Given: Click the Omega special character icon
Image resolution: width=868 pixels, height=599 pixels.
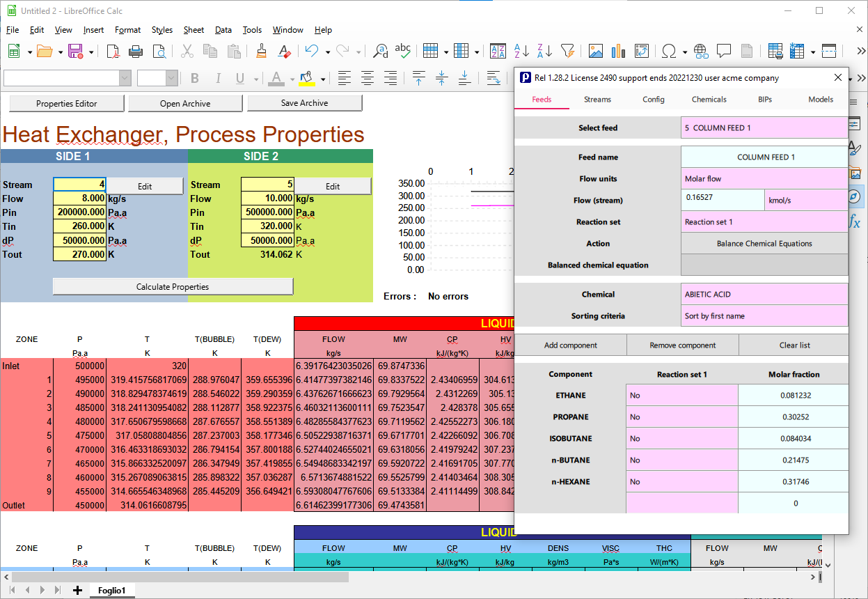Looking at the screenshot, I should (x=669, y=51).
